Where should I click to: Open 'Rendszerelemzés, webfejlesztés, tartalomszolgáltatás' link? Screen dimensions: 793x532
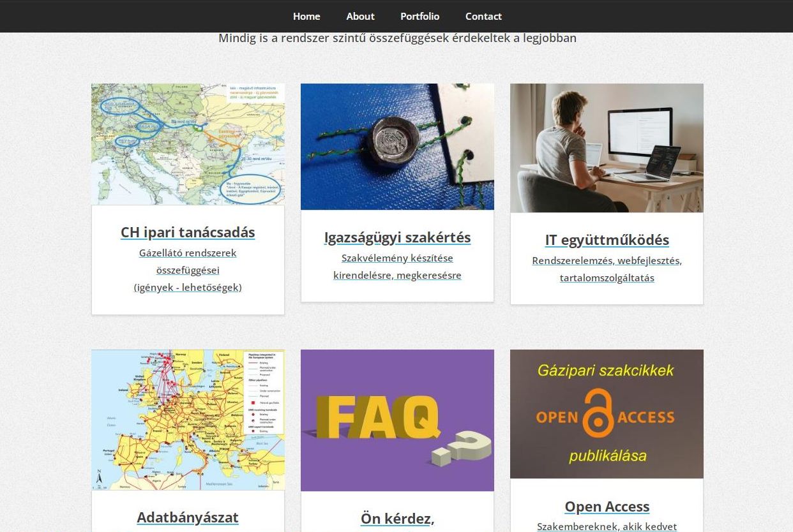(606, 269)
